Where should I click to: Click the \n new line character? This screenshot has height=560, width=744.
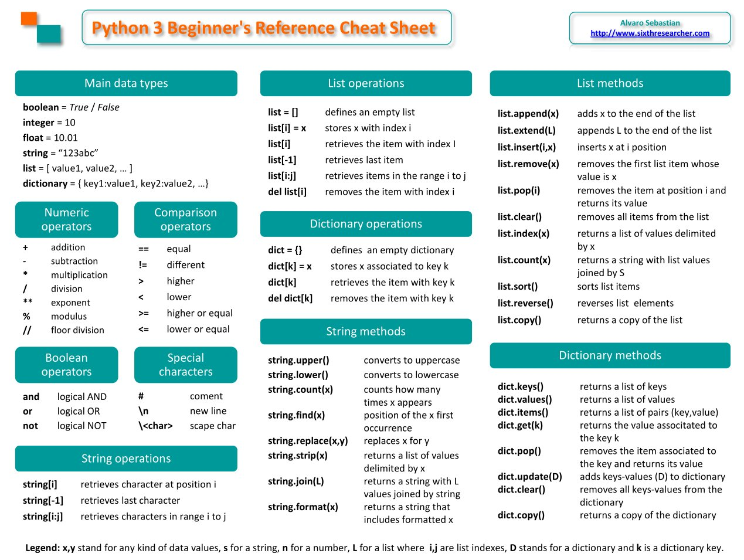click(143, 411)
